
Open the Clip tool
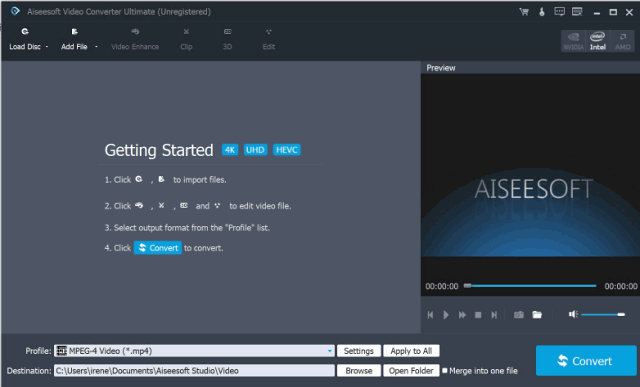(x=186, y=39)
